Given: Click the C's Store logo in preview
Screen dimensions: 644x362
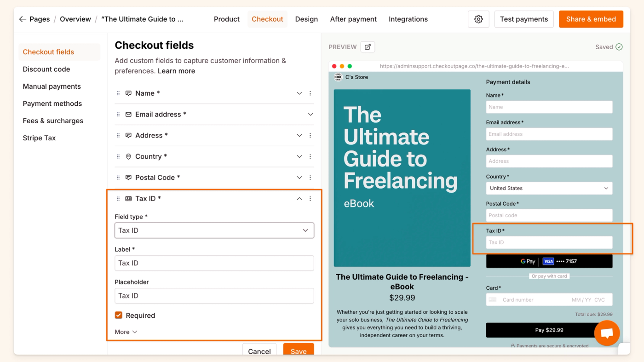Looking at the screenshot, I should [x=339, y=77].
